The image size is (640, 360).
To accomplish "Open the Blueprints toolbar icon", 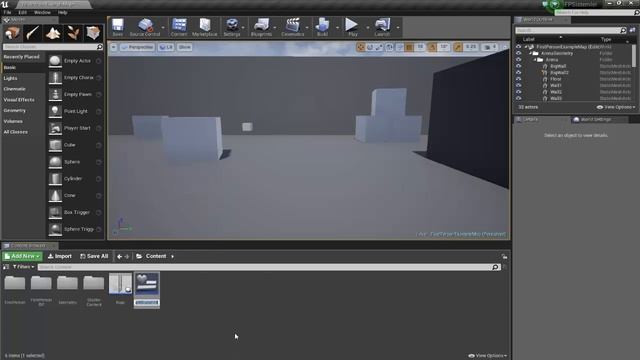I will click(261, 27).
